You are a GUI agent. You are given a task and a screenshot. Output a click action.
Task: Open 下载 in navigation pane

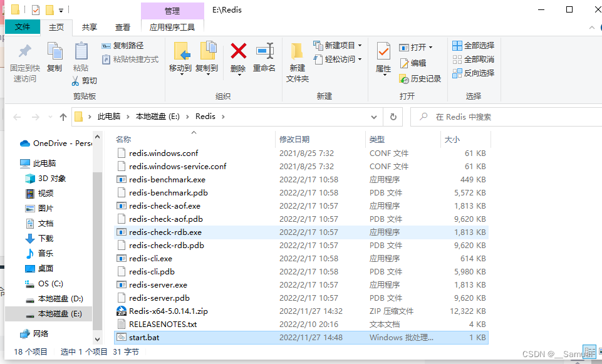tap(39, 239)
